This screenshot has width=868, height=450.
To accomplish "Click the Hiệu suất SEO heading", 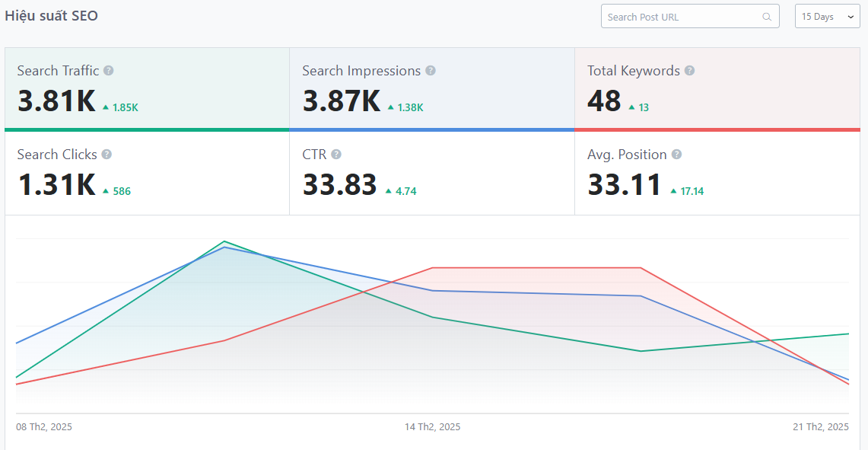I will (51, 16).
